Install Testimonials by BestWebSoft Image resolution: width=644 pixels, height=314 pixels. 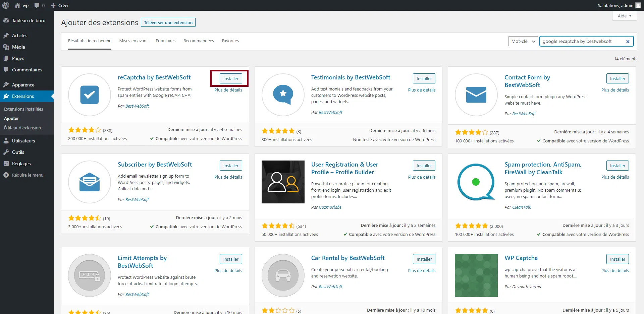pos(424,78)
